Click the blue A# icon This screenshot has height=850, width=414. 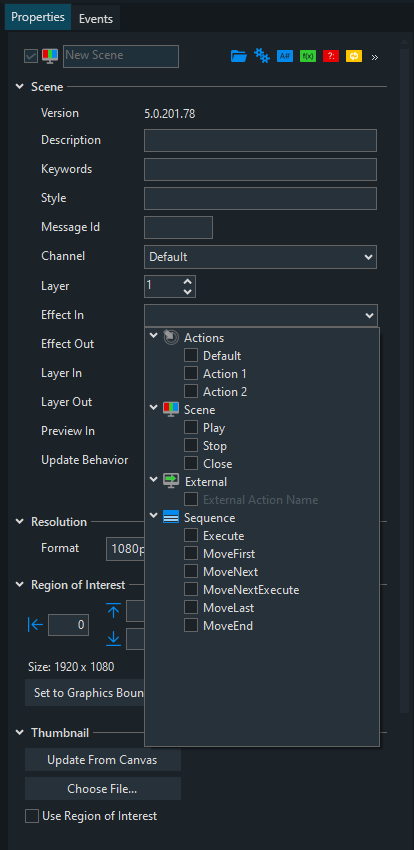285,56
